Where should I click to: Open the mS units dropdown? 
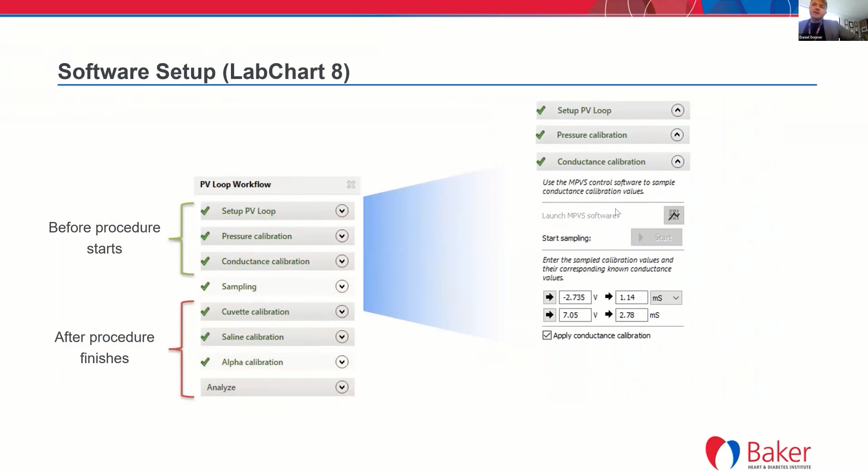point(666,298)
